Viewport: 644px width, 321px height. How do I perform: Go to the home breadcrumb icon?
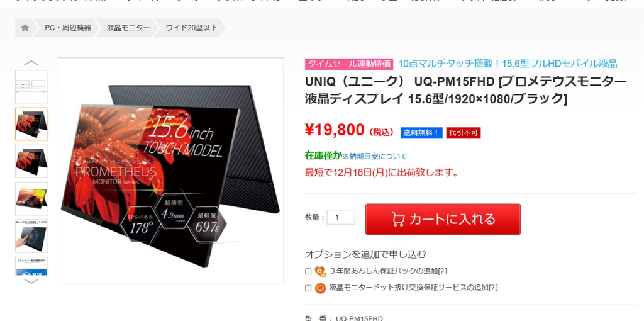(25, 28)
